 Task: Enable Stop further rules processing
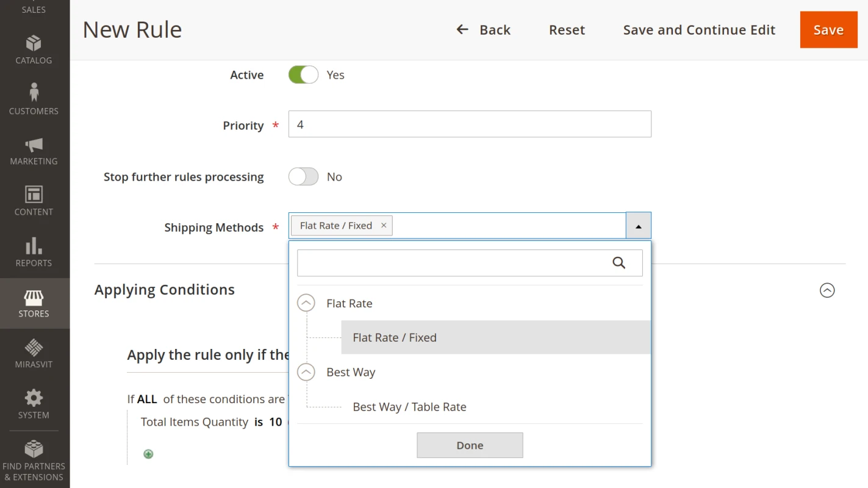click(x=303, y=177)
